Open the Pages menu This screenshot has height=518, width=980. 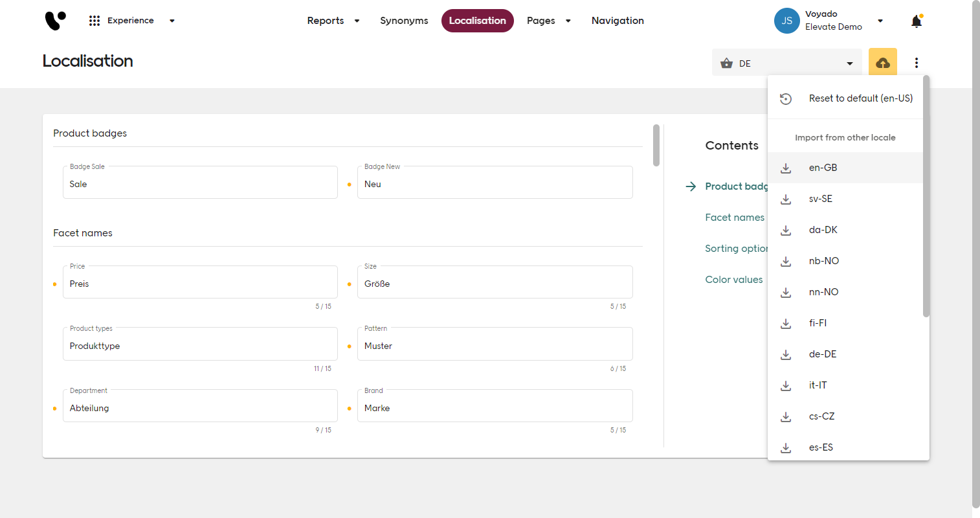[x=541, y=21]
